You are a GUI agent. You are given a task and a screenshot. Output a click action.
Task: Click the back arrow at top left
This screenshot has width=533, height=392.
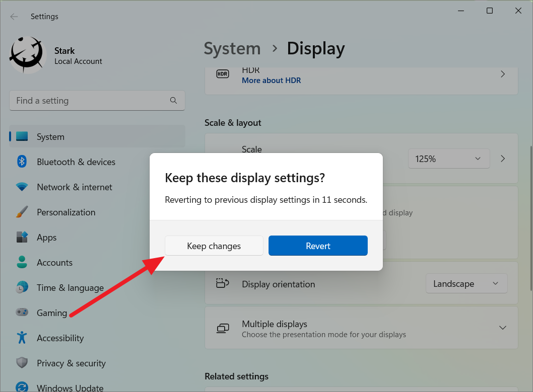tap(14, 16)
